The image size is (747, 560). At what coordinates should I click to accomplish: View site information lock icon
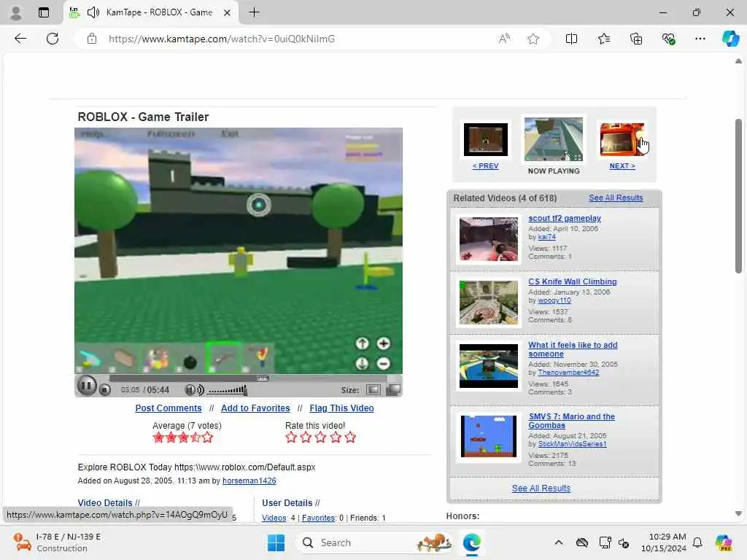point(92,39)
